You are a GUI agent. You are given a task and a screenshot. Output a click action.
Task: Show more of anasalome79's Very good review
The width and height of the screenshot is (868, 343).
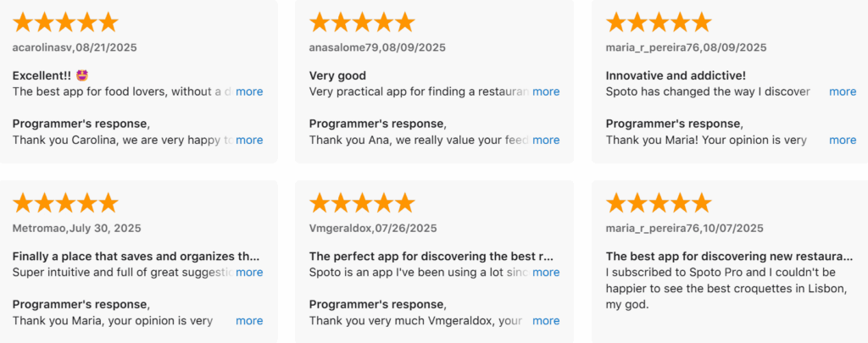pos(546,91)
